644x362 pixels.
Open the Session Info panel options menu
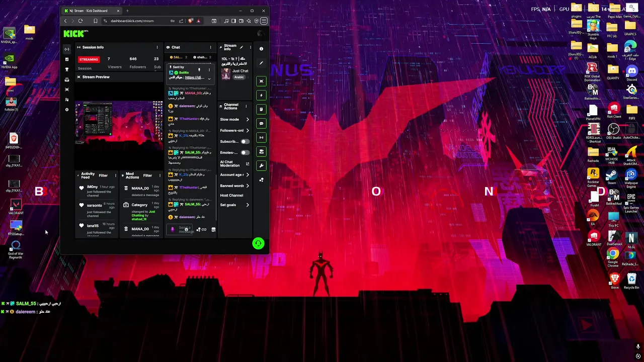pyautogui.click(x=157, y=47)
